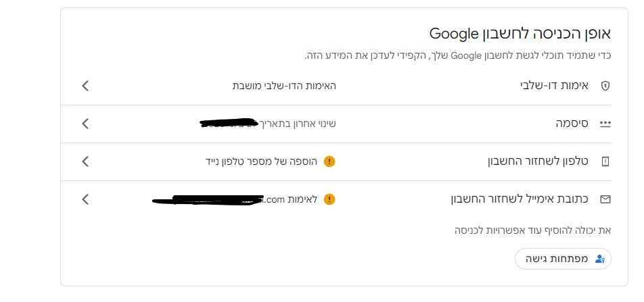Click the warning icon in the recovery phone row

329,161
